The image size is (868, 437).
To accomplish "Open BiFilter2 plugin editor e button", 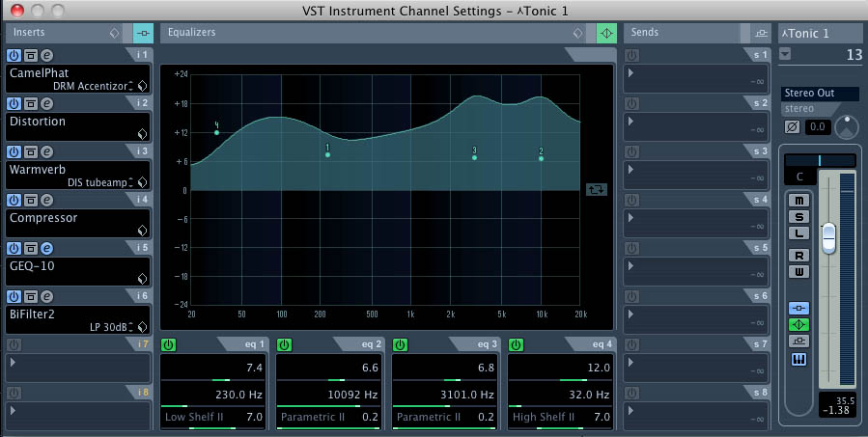I will pyautogui.click(x=47, y=296).
